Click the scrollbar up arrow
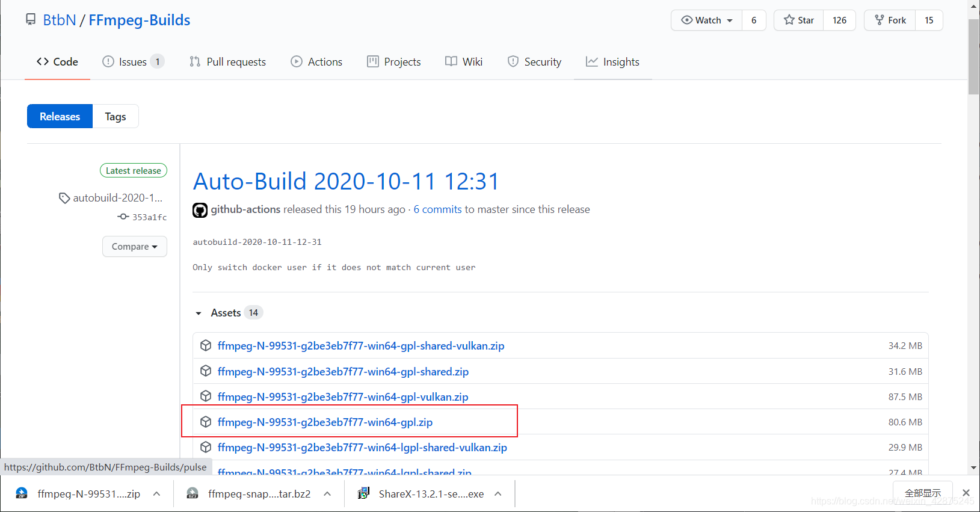 (974, 5)
